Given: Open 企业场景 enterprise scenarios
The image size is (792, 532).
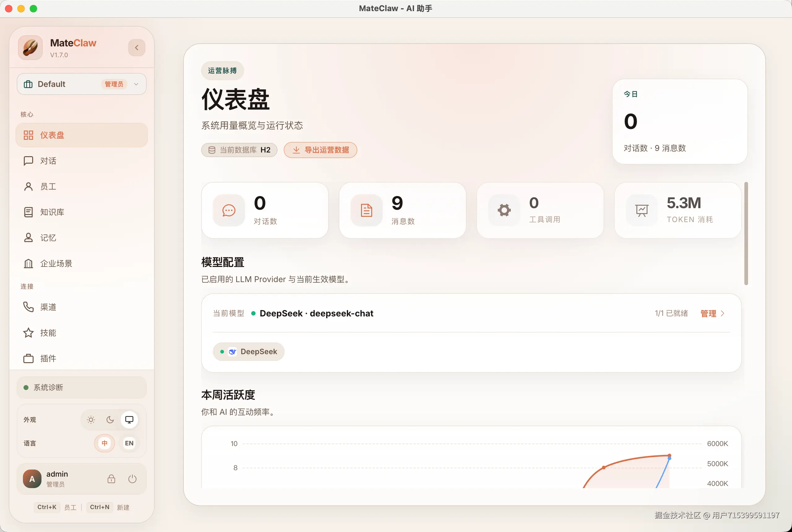Looking at the screenshot, I should pos(81,264).
